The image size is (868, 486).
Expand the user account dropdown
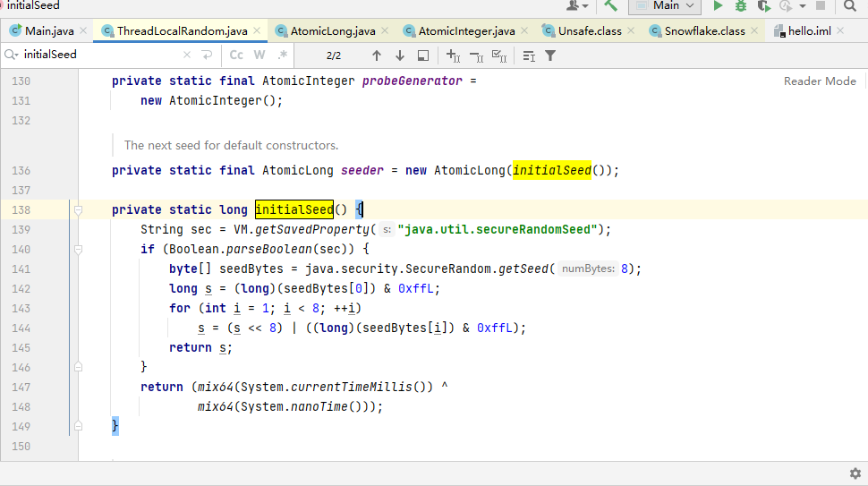577,5
